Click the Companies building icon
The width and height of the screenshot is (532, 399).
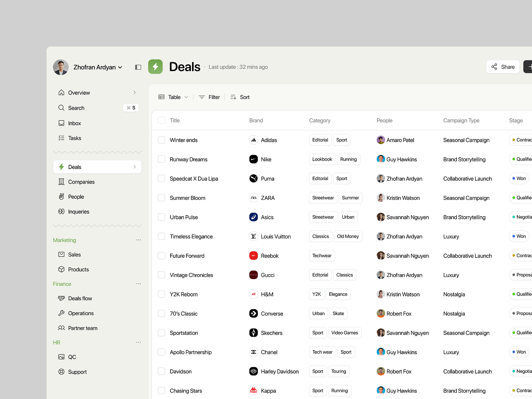pyautogui.click(x=62, y=182)
